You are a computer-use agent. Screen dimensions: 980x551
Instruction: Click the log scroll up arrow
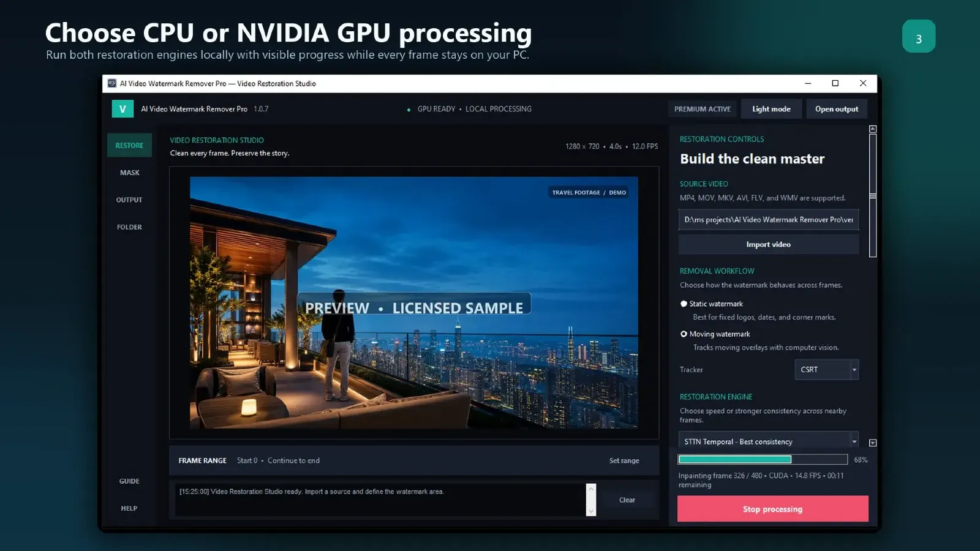click(x=591, y=489)
